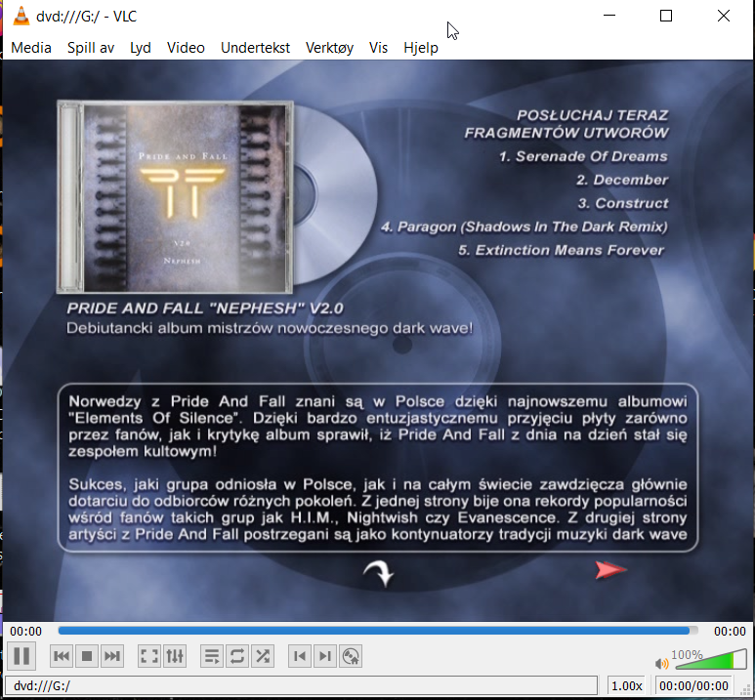The width and height of the screenshot is (755, 700).
Task: Click the dvd:///G:/ status bar text
Action: point(42,685)
